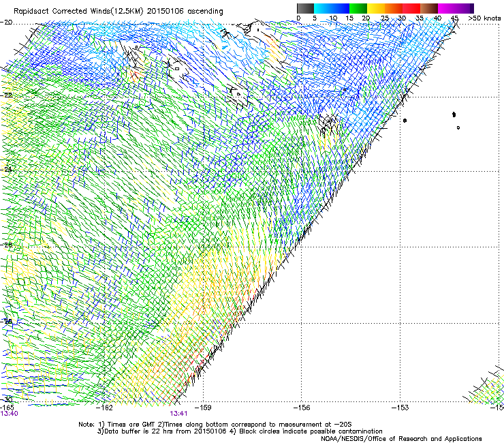Click the -22 latitude axis label
504x443 pixels.
[x=6, y=95]
